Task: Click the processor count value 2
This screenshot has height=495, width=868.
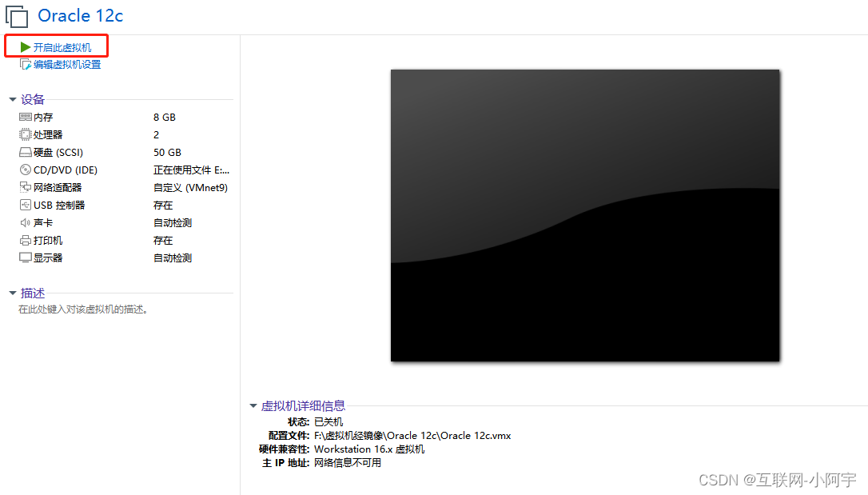Action: 156,135
